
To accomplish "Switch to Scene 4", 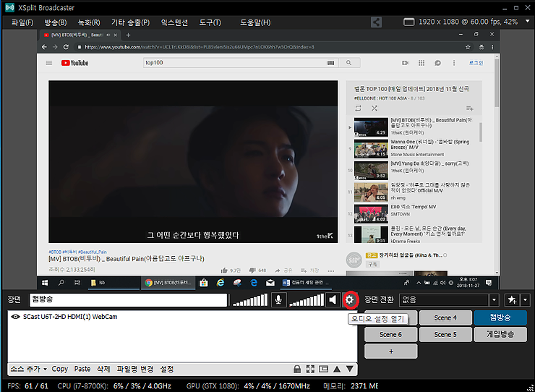I will tap(445, 318).
